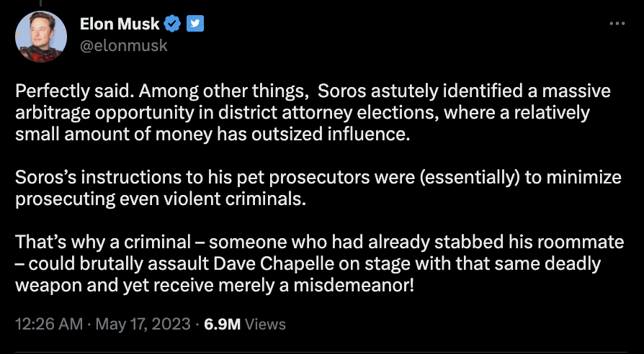This screenshot has height=354, width=644.
Task: Click the 12:26 AM timestamp
Action: (48, 324)
